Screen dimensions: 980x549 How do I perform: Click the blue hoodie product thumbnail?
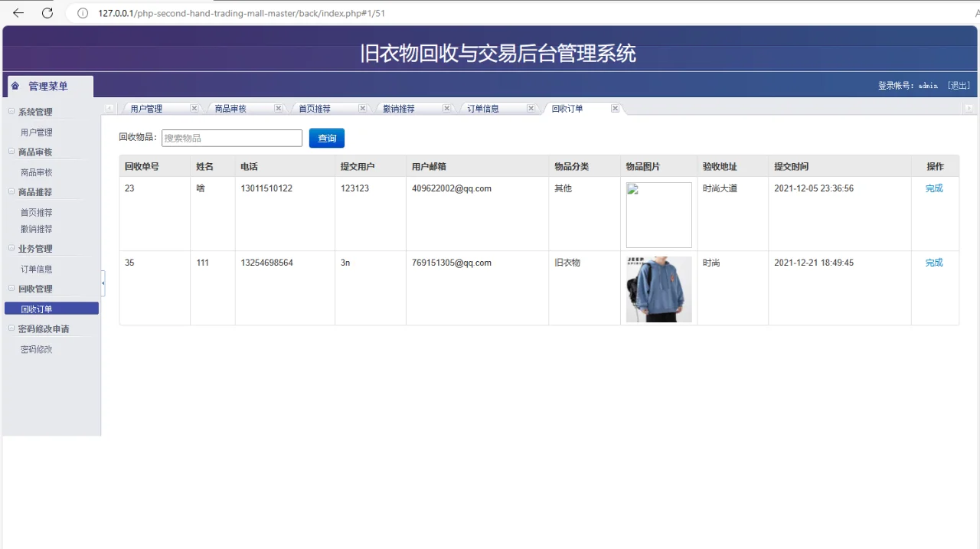[x=658, y=289]
